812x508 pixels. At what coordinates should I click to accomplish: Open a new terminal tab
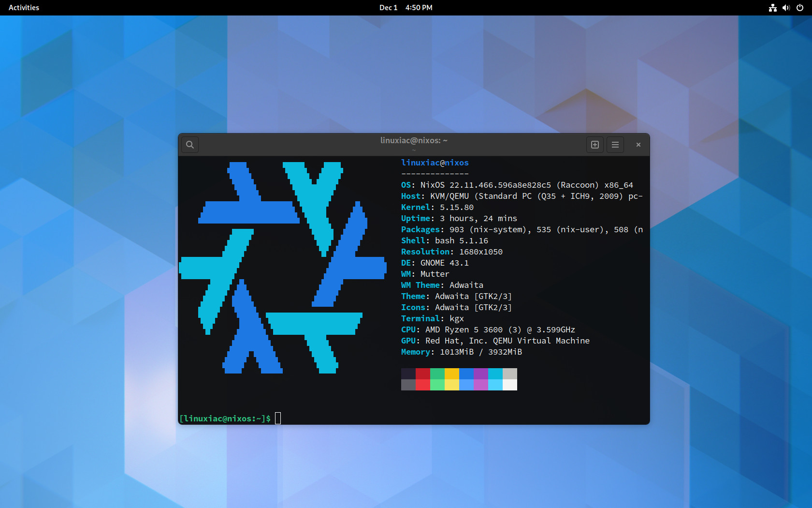pos(595,145)
